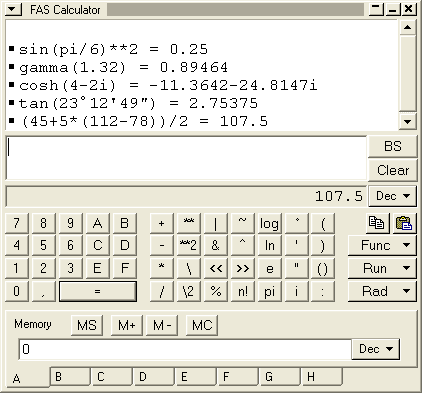Viewport: 422px width, 393px height.
Task: Click the bitwise AND & key
Action: [216, 246]
